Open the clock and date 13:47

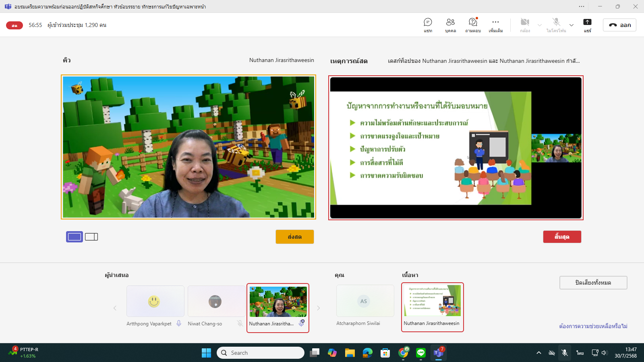pyautogui.click(x=625, y=353)
